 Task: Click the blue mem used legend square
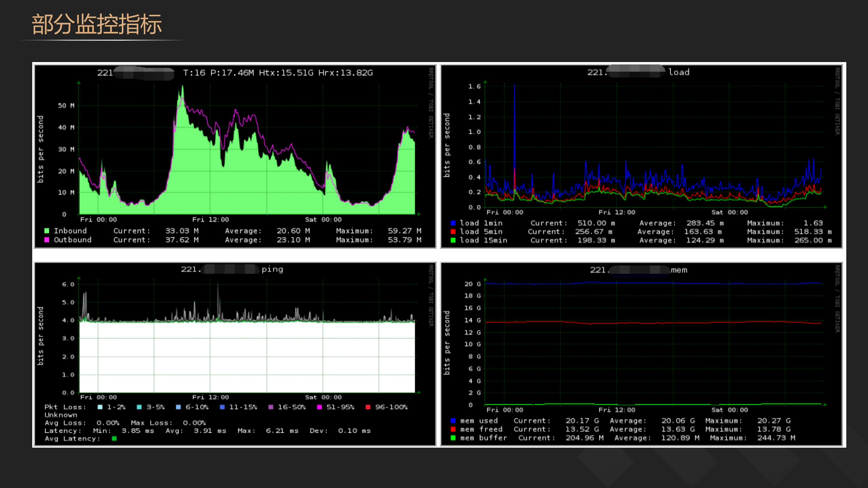453,421
